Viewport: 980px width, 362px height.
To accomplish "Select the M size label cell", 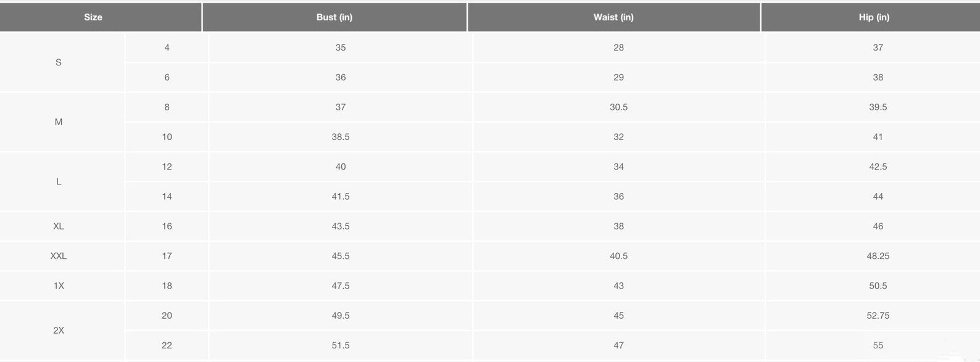I will (x=59, y=122).
